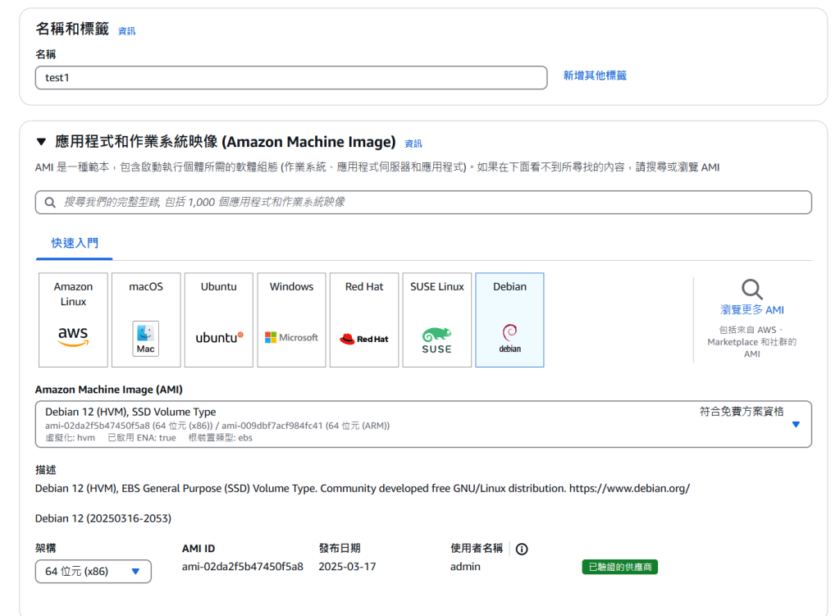Viewport: 840px width, 616px height.
Task: Click the 瀏覽更多 AMI link
Action: [x=751, y=310]
